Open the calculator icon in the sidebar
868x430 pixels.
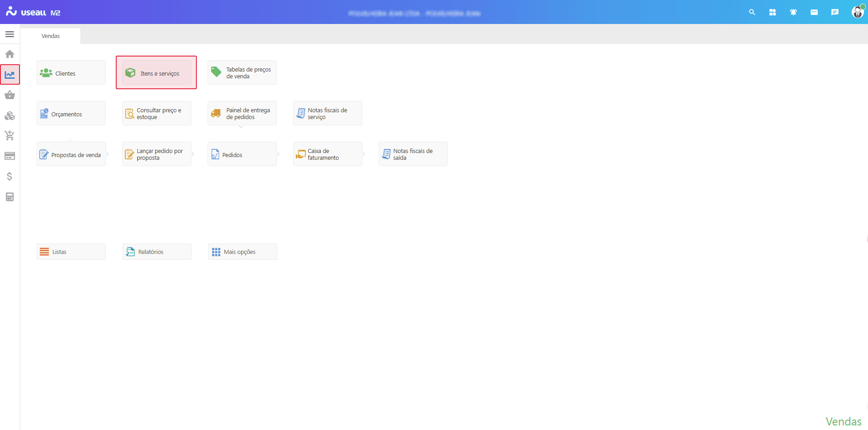click(x=9, y=197)
